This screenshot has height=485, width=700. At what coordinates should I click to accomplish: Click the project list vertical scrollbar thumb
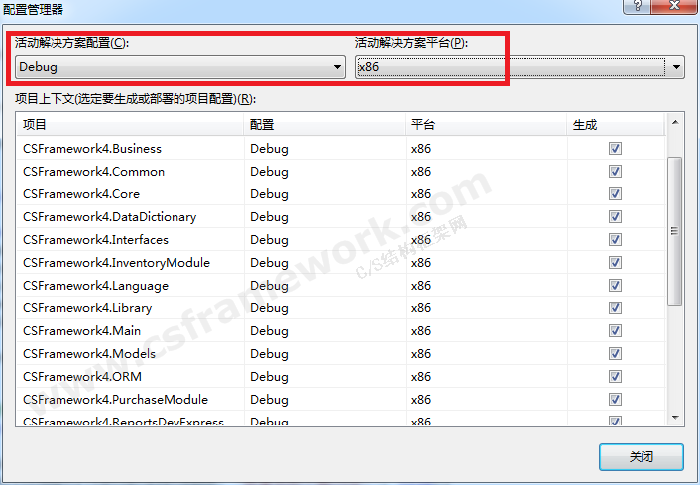[x=674, y=230]
